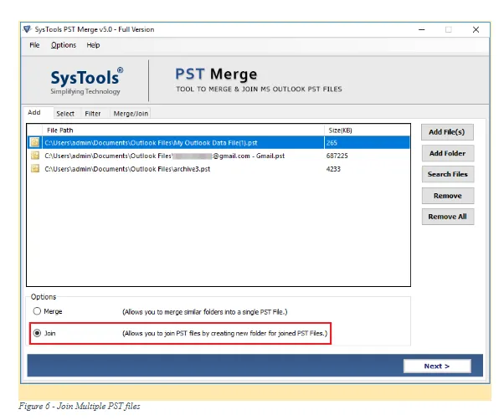
Task: Click the Add File(s) button
Action: [447, 132]
